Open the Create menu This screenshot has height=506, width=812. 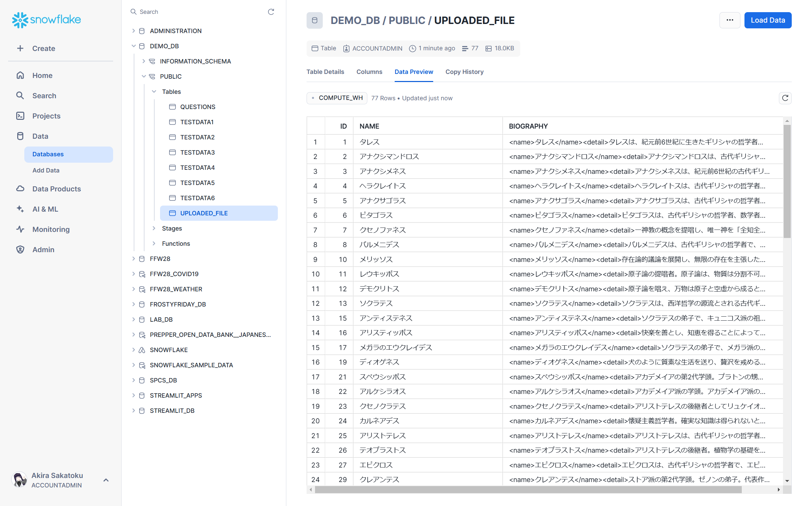[44, 48]
